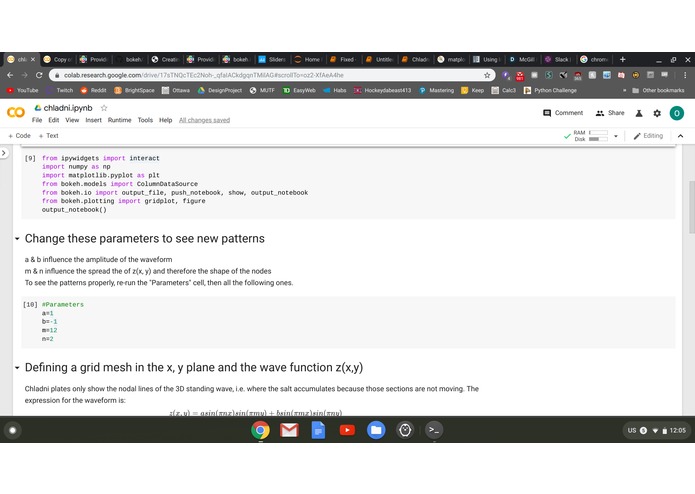695x494 pixels.
Task: Close the current chladni tab
Action: click(x=33, y=59)
